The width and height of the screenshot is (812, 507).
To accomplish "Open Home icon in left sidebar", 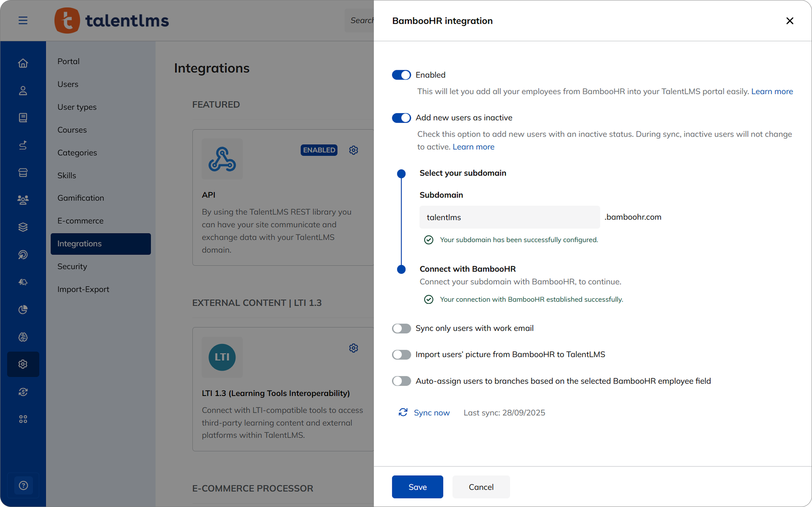I will pos(23,63).
